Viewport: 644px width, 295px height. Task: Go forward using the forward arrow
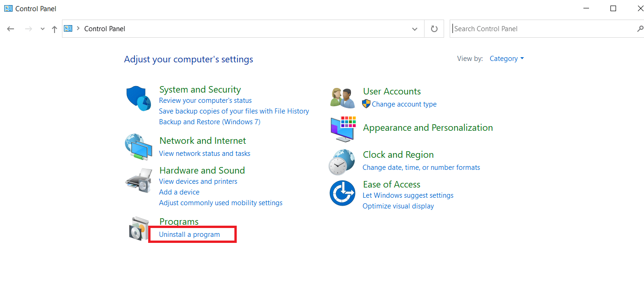pos(28,29)
